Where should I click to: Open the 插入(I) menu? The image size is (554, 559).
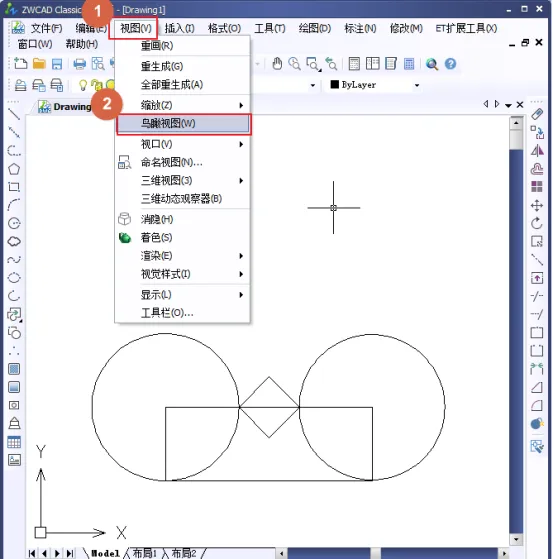pos(179,28)
